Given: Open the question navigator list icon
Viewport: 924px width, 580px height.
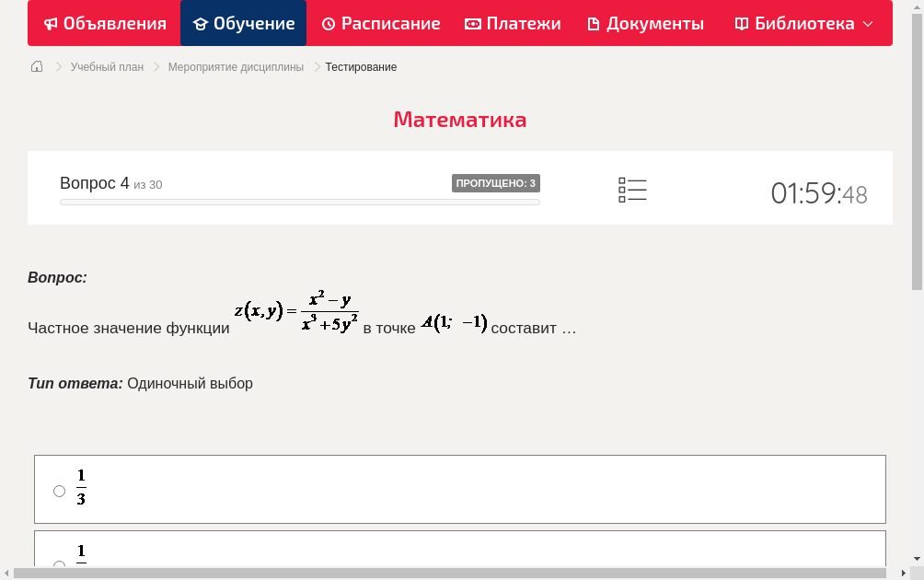Looking at the screenshot, I should pos(632,189).
